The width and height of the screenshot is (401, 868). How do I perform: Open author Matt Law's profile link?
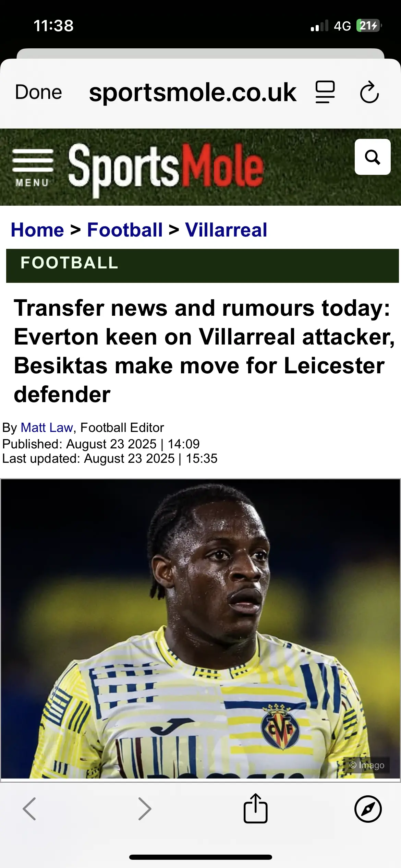(47, 427)
